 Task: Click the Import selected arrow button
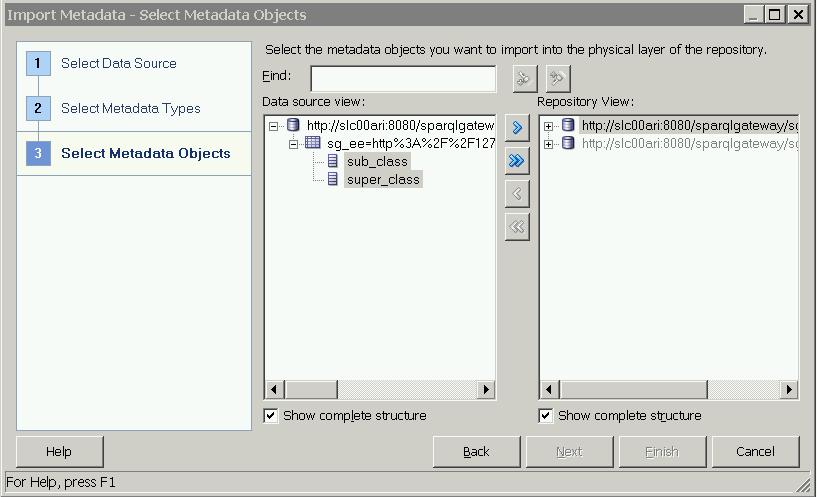(517, 128)
